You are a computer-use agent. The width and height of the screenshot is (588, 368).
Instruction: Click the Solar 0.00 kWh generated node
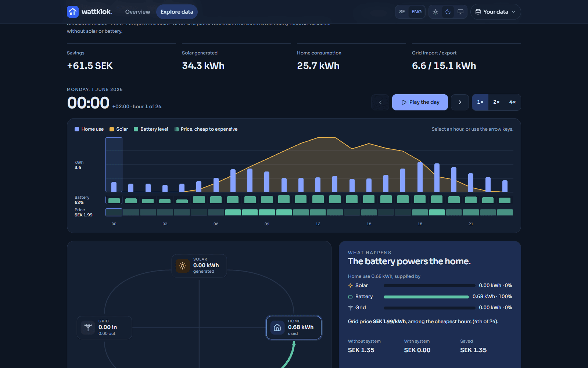(x=199, y=266)
